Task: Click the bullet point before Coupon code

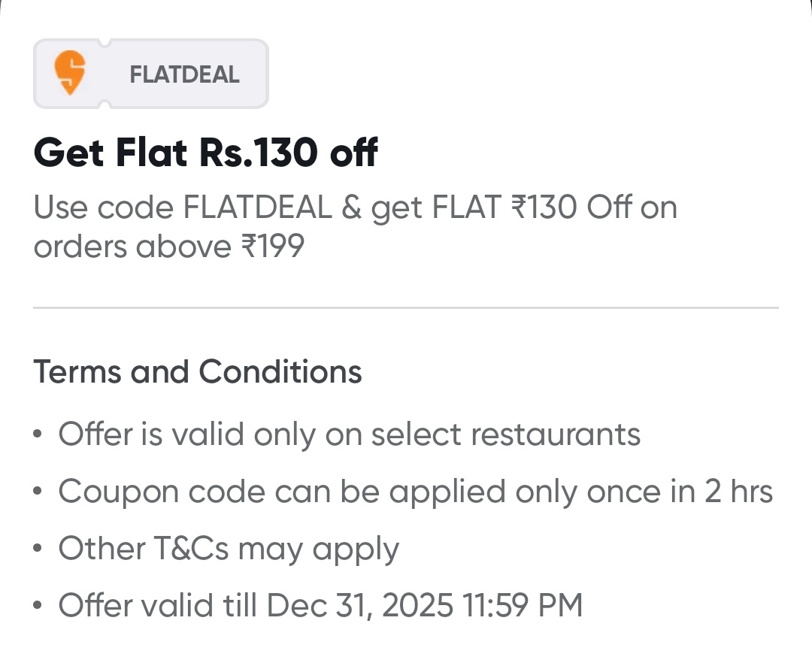Action: [x=38, y=492]
